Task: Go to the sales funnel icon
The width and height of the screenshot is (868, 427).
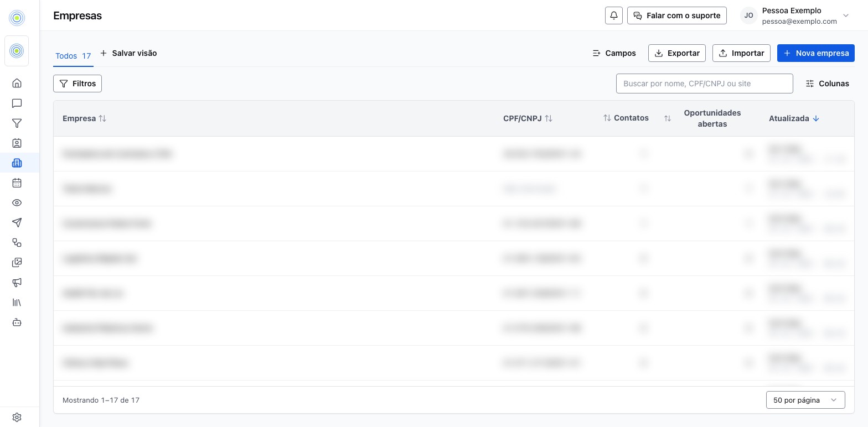Action: 17,123
